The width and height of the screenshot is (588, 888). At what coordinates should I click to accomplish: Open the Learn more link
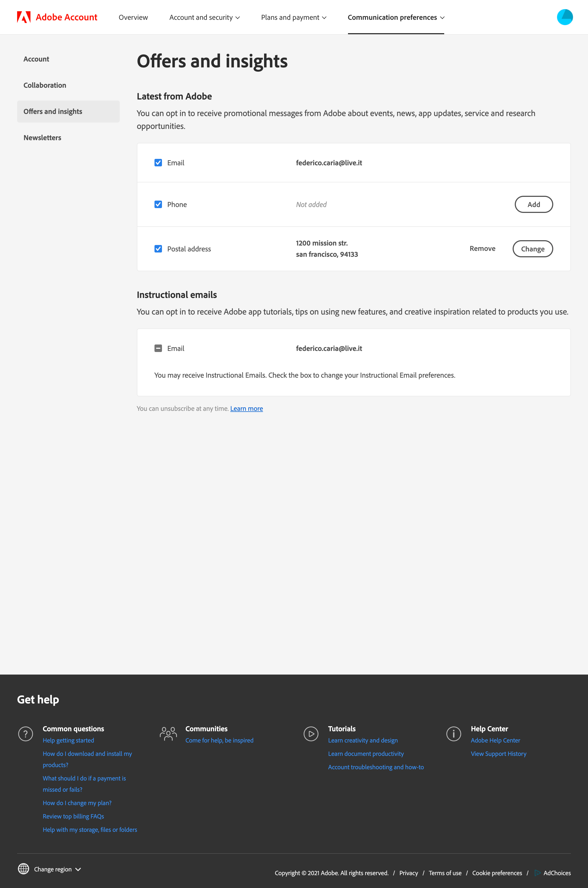click(x=246, y=408)
